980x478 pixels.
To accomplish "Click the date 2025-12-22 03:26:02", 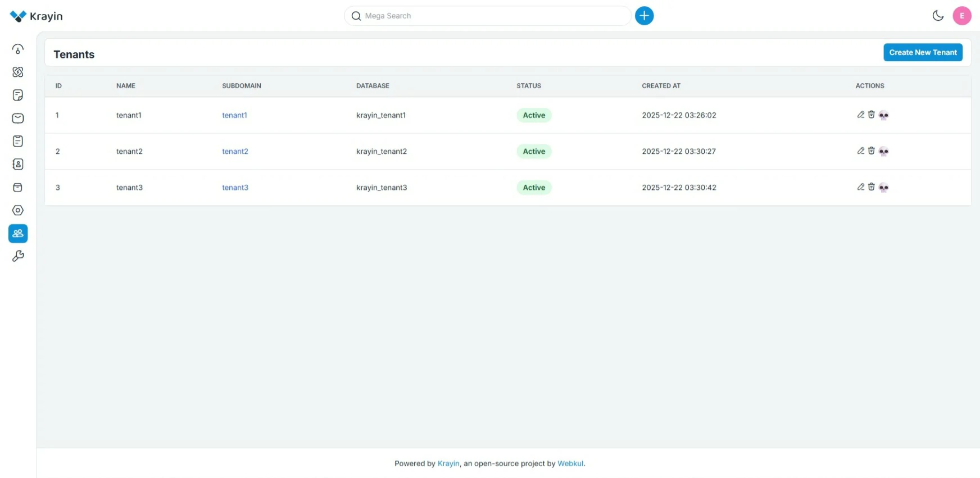I will coord(679,115).
